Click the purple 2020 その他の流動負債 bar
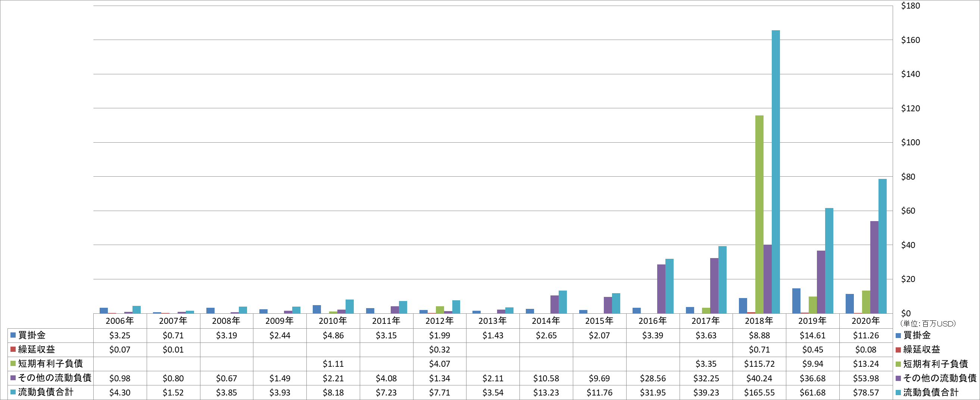Viewport: 980px width, 400px height. (874, 267)
